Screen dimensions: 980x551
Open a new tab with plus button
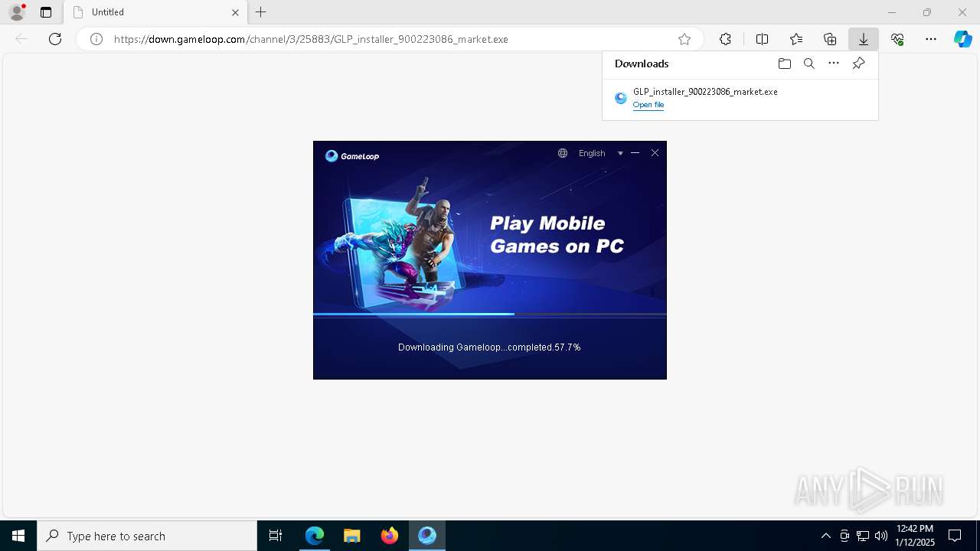pos(261,12)
